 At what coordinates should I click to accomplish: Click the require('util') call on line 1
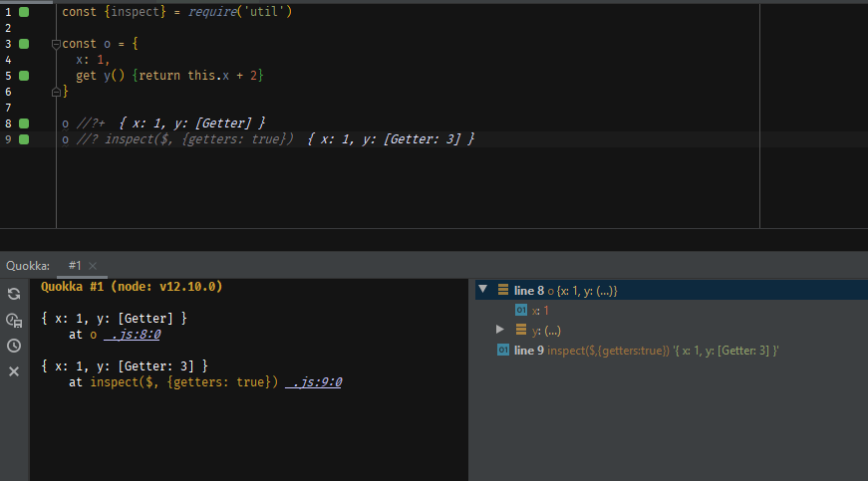(x=240, y=12)
